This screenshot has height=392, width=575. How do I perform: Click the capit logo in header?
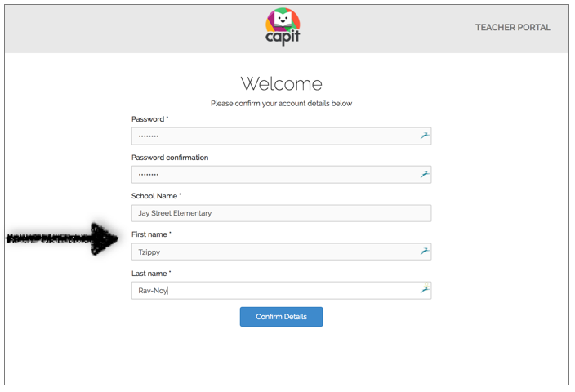pos(283,27)
